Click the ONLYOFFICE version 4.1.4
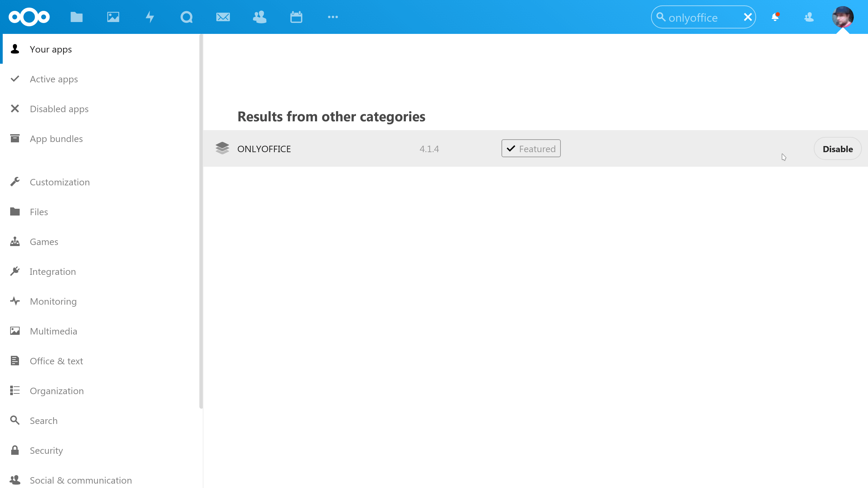The height and width of the screenshot is (488, 868). (x=429, y=149)
